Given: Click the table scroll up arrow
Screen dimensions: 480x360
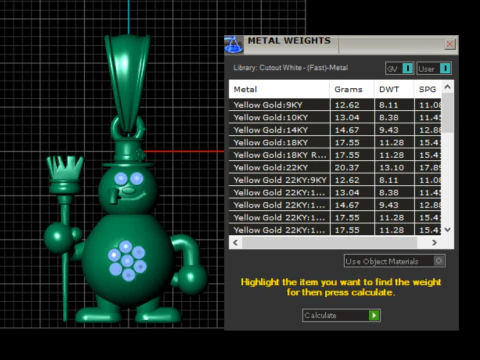Looking at the screenshot, I should tap(447, 87).
